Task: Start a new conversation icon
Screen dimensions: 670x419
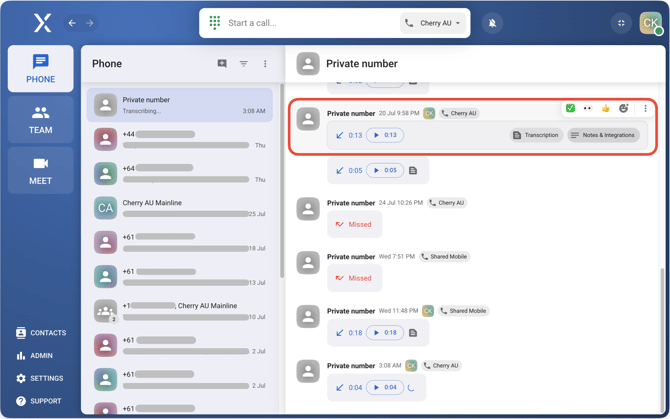Action: click(222, 64)
